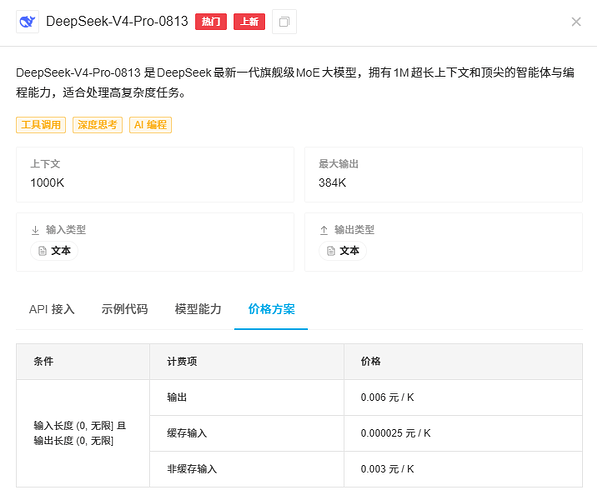Image resolution: width=597 pixels, height=500 pixels.
Task: Click the 384K max output value
Action: (x=332, y=183)
